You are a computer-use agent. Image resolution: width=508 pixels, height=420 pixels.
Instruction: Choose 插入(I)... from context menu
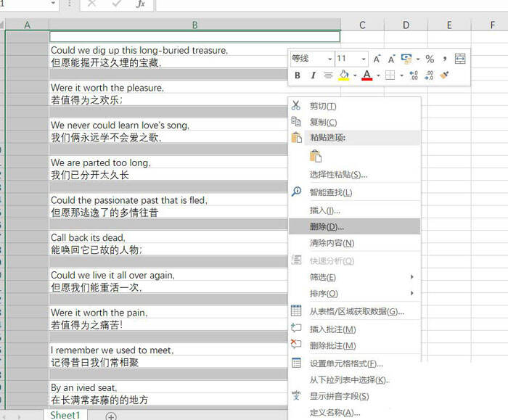(x=354, y=210)
